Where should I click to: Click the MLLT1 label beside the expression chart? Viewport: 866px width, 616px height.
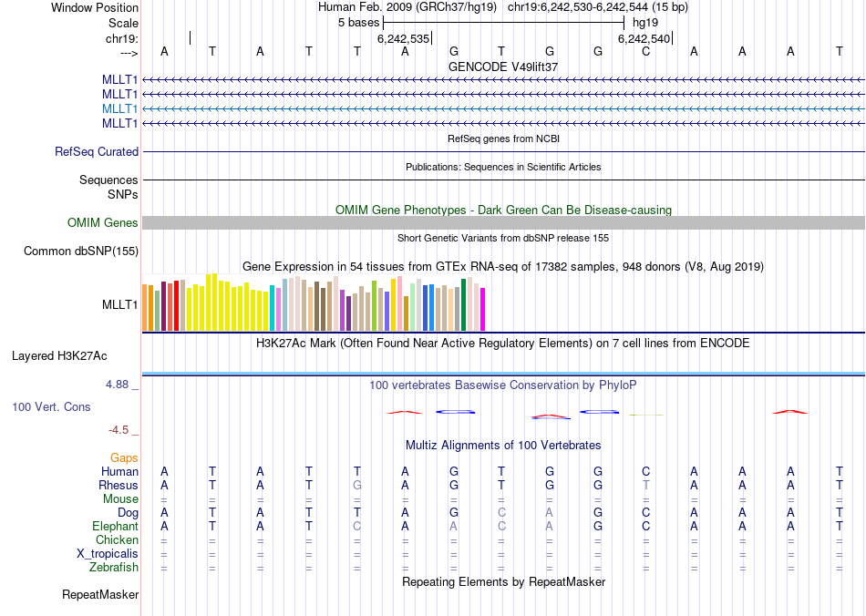(119, 304)
